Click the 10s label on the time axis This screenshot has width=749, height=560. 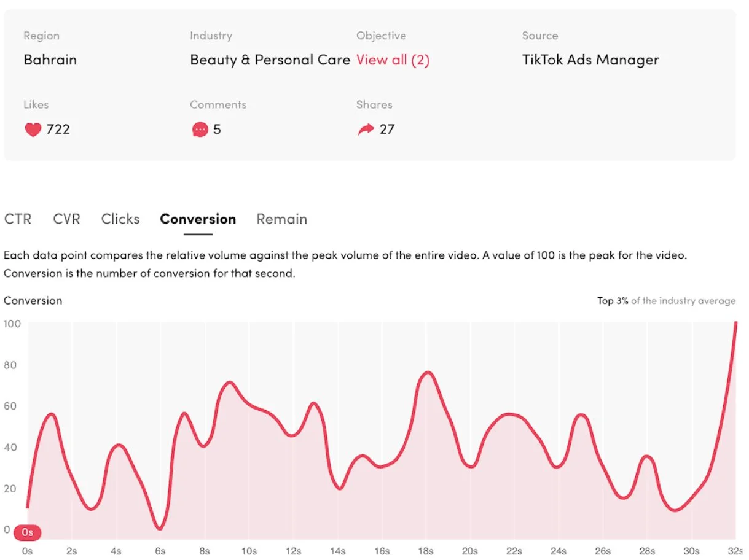[248, 551]
